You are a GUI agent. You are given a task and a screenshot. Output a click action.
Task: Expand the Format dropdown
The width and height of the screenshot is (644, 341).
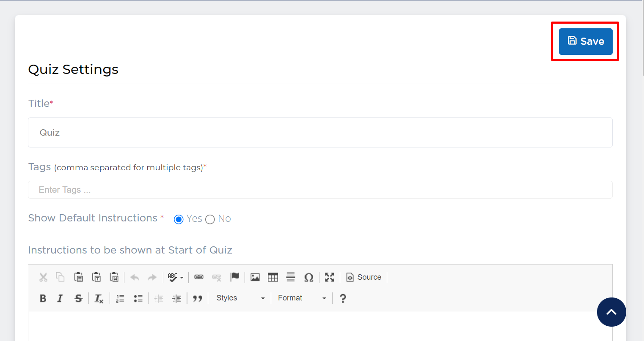(302, 298)
